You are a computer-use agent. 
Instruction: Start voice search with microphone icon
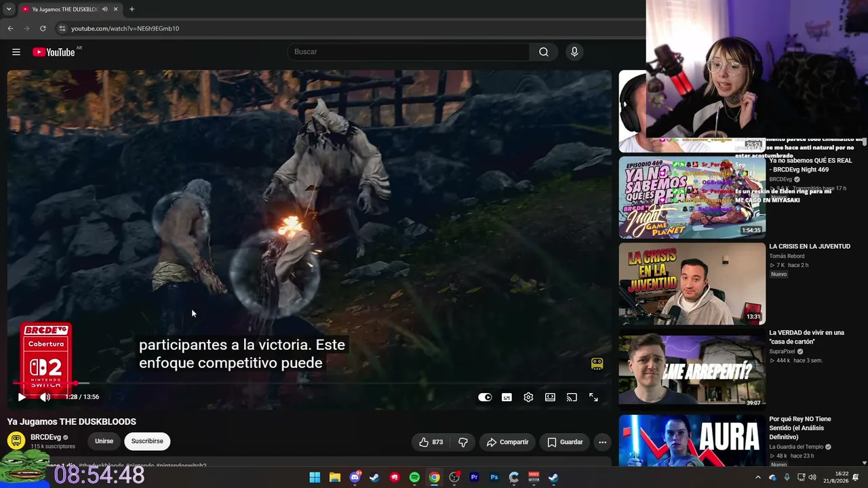[x=574, y=52]
